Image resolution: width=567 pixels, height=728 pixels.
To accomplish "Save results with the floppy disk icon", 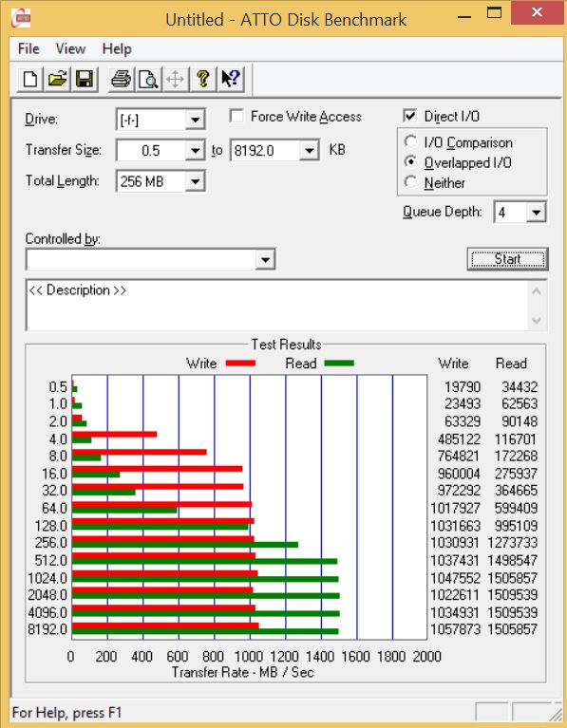I will click(x=85, y=79).
